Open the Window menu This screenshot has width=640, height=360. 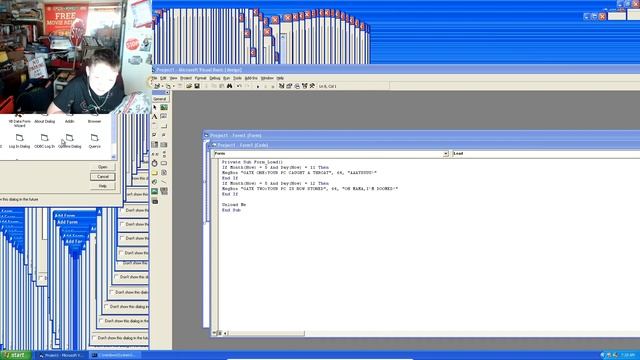tap(267, 78)
